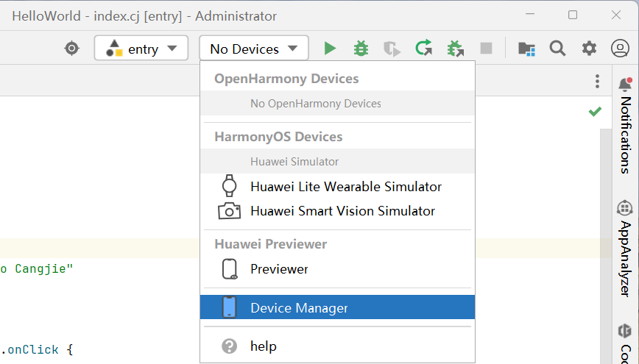This screenshot has height=364, width=639.
Task: Click the OpenHarmony Devices heading
Action: [x=286, y=79]
